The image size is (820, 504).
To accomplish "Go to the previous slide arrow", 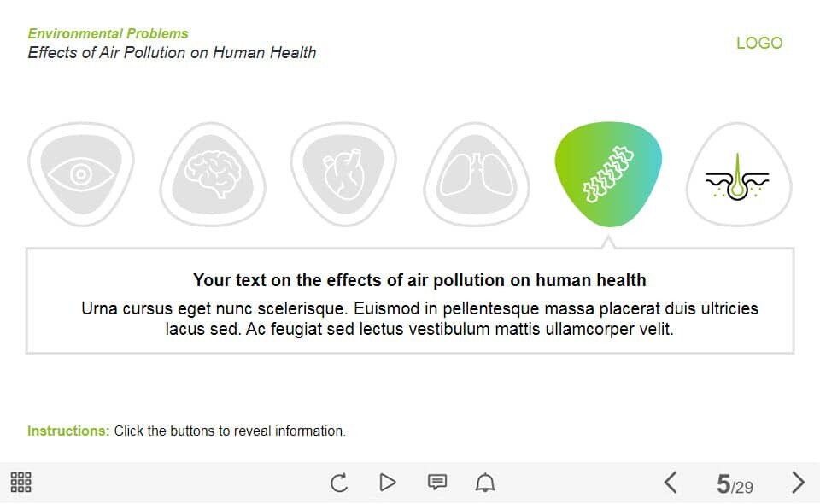I will click(671, 482).
